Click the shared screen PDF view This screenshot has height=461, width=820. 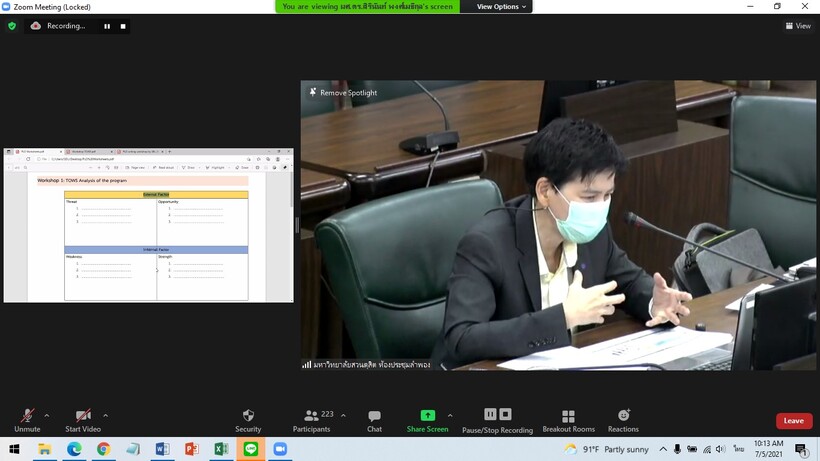149,225
